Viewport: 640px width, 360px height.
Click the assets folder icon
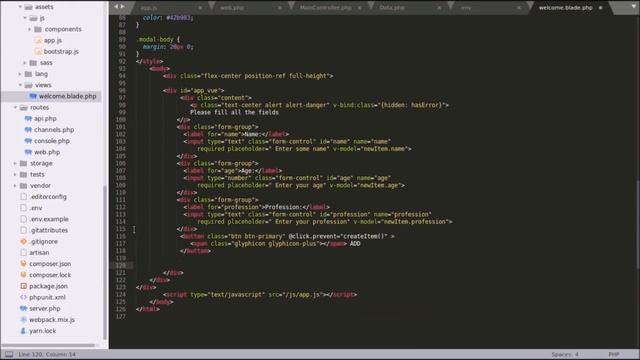[28, 7]
